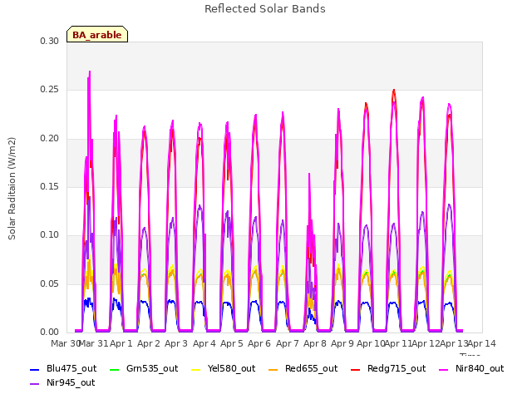Click the 0.30 y-axis tick label
This screenshot has height=399, width=532.
pos(50,41)
